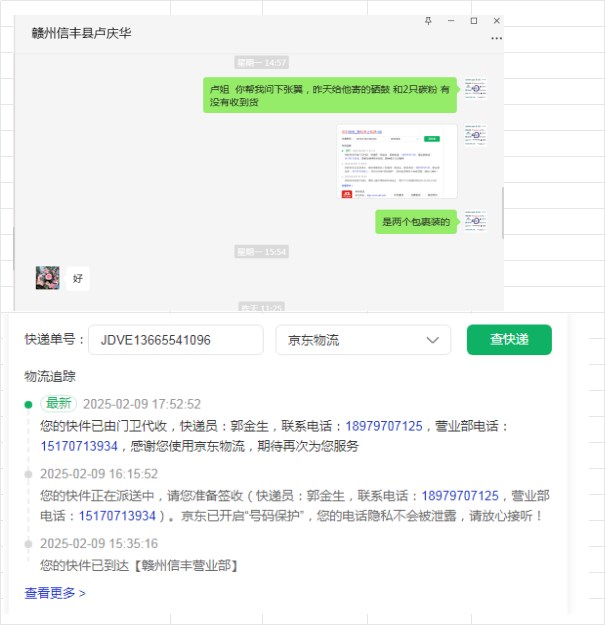Image resolution: width=605 pixels, height=625 pixels.
Task: Open the 查看更多 link
Action: 55,593
